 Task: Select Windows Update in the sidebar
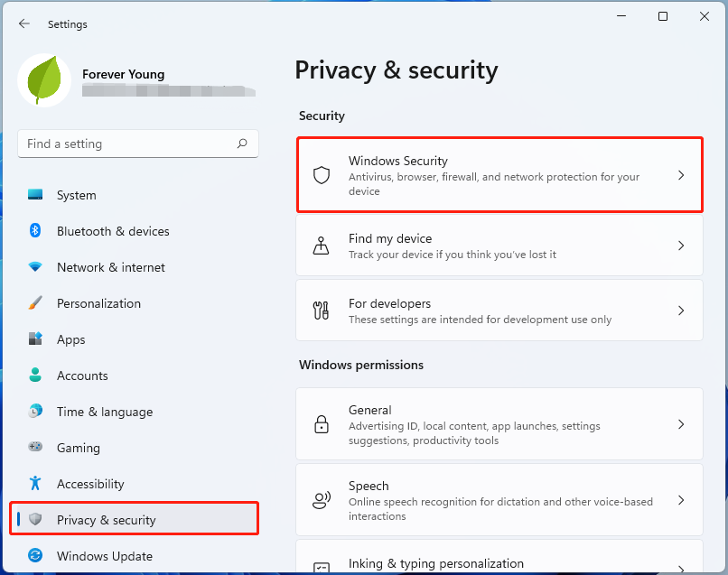click(104, 556)
